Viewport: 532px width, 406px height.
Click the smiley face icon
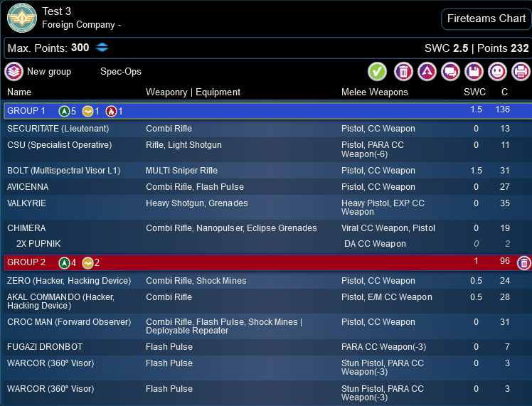coord(497,72)
